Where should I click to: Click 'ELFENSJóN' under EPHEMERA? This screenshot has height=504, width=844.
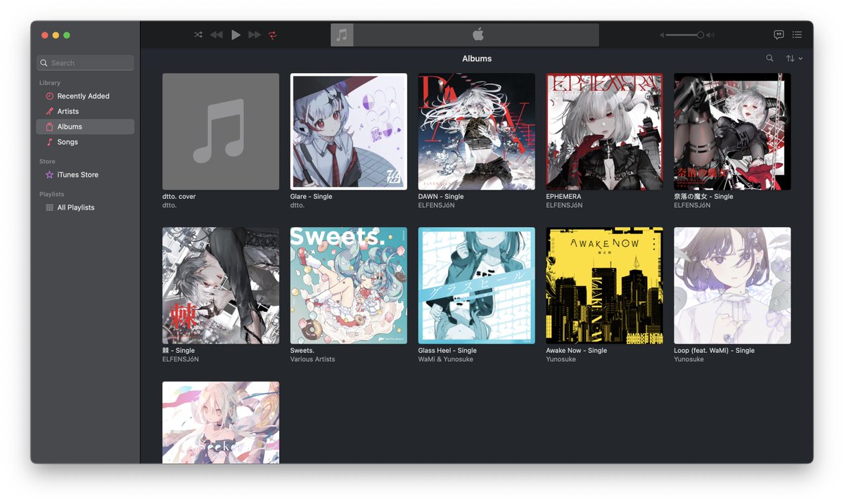pyautogui.click(x=565, y=205)
